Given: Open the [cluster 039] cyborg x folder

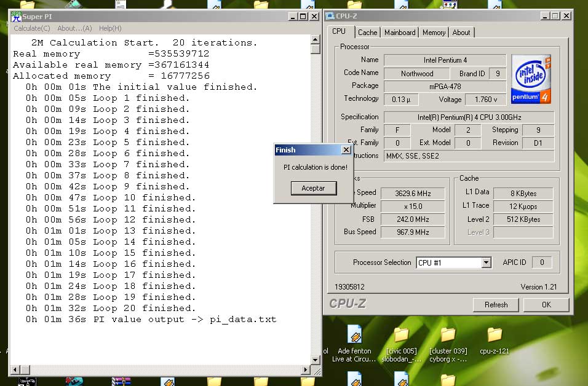Looking at the screenshot, I should [448, 335].
